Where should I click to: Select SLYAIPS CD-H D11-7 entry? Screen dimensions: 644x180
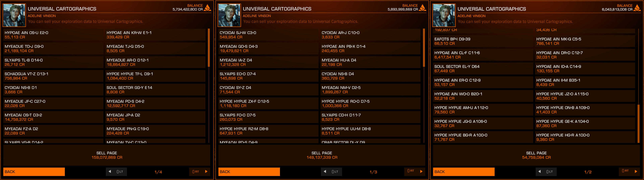coord(370,117)
